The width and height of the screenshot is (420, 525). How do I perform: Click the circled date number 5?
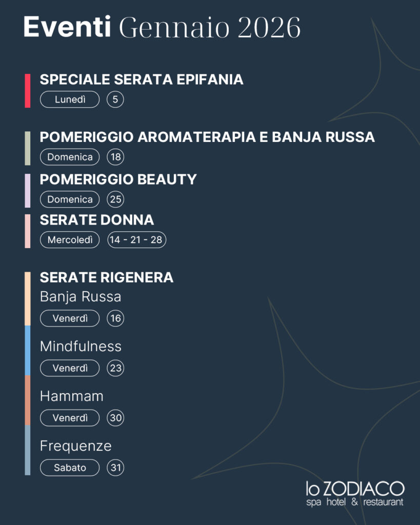click(115, 99)
